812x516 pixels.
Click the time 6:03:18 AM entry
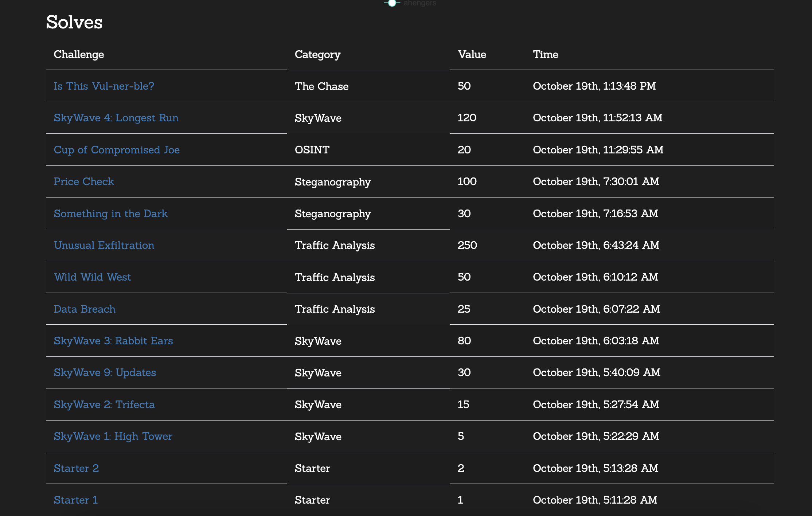596,341
